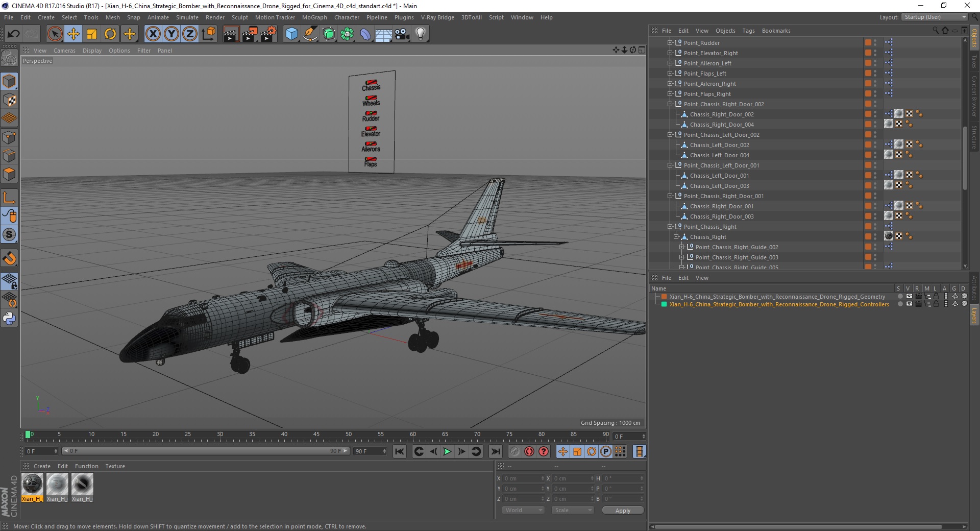Open the spline Pen tool
Image resolution: width=980 pixels, height=531 pixels.
[x=310, y=34]
